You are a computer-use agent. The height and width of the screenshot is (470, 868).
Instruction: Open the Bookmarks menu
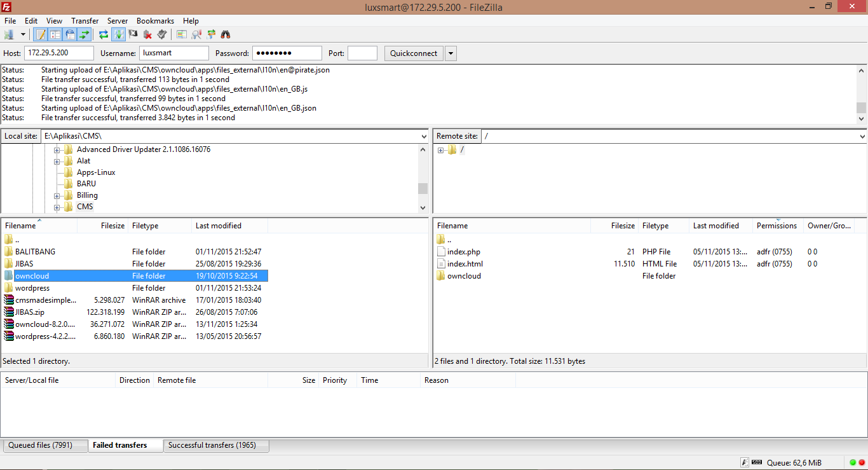(x=156, y=21)
